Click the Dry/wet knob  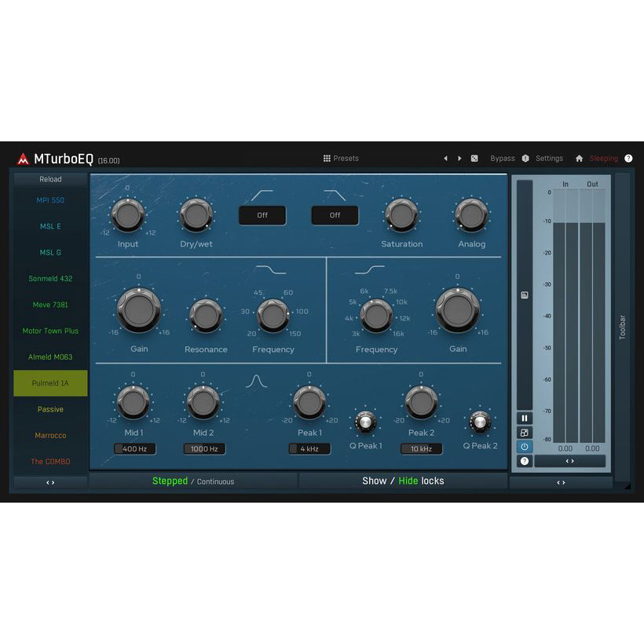pyautogui.click(x=196, y=215)
